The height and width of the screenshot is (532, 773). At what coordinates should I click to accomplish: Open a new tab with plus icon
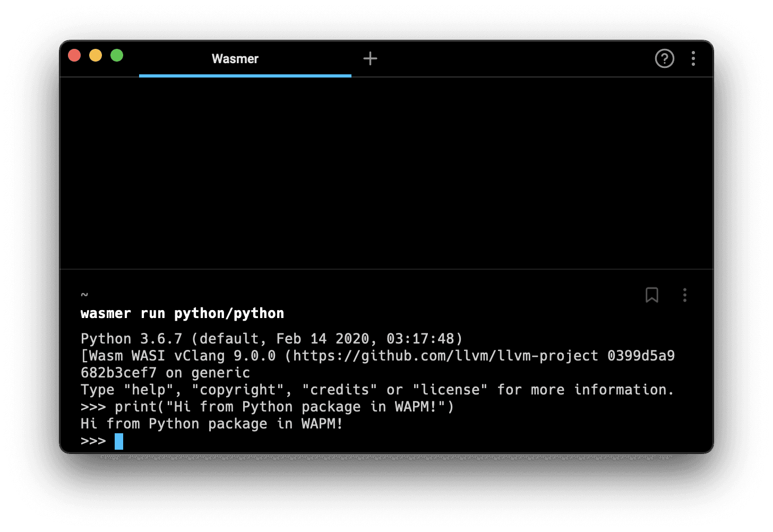(370, 58)
